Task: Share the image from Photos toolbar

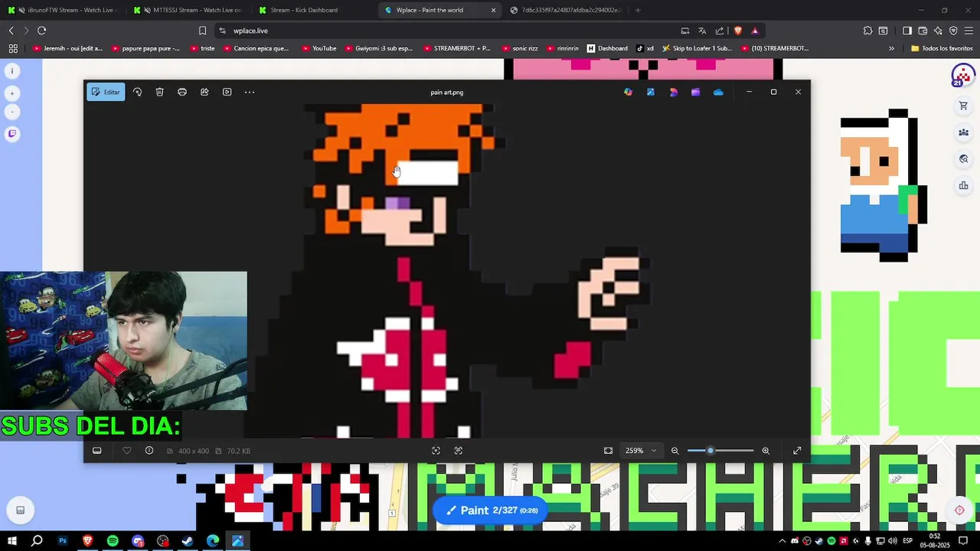Action: point(204,92)
